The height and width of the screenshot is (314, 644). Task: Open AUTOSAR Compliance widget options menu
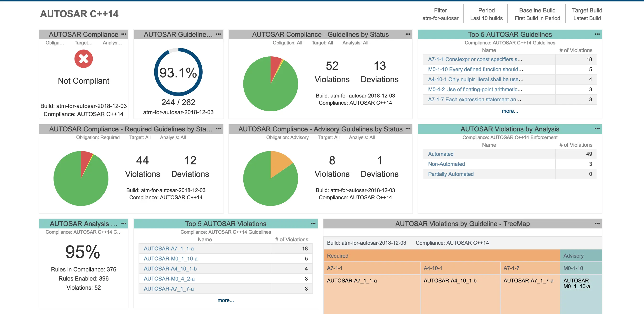(x=123, y=34)
